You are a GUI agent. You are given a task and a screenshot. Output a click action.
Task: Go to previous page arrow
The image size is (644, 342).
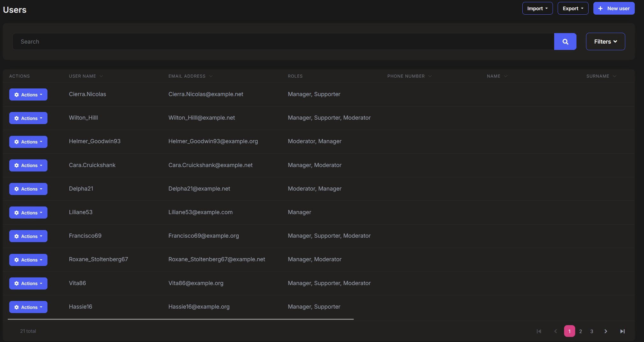[555, 331]
